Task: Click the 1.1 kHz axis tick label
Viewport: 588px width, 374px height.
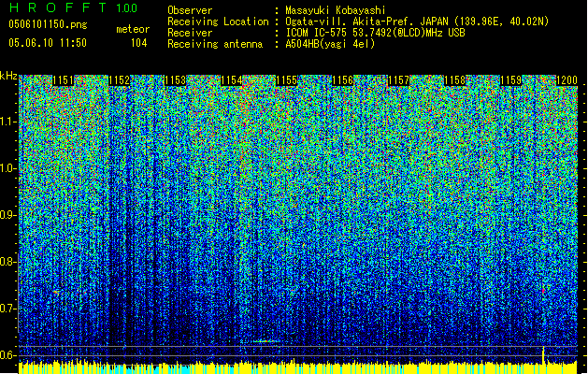Action: click(7, 122)
